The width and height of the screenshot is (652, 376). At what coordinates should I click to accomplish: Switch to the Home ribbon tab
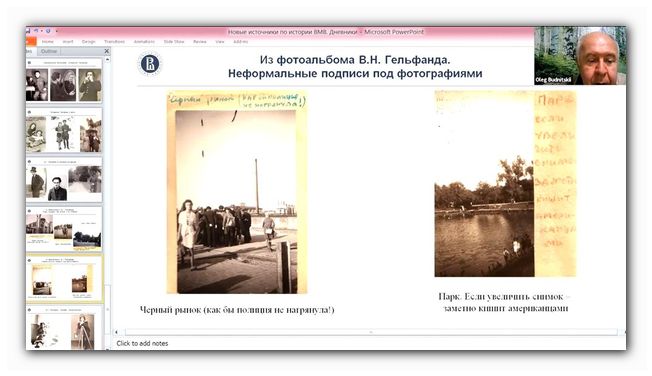(x=47, y=42)
